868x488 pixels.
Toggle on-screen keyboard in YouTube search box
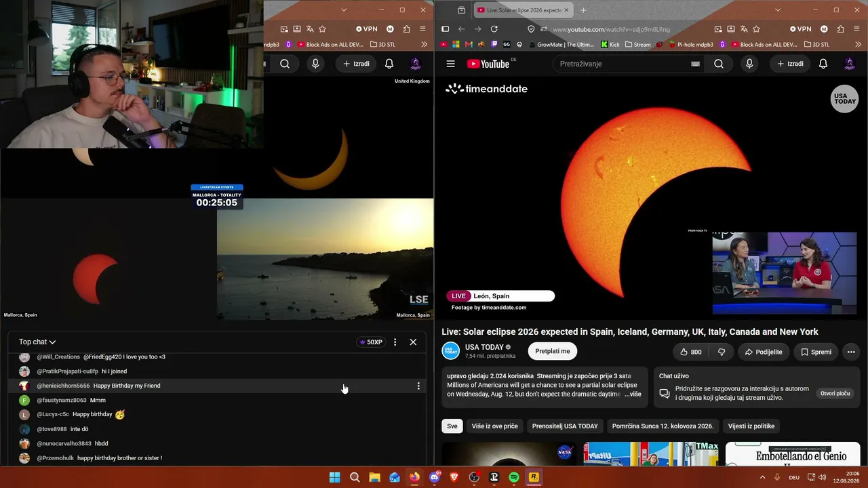pyautogui.click(x=695, y=64)
